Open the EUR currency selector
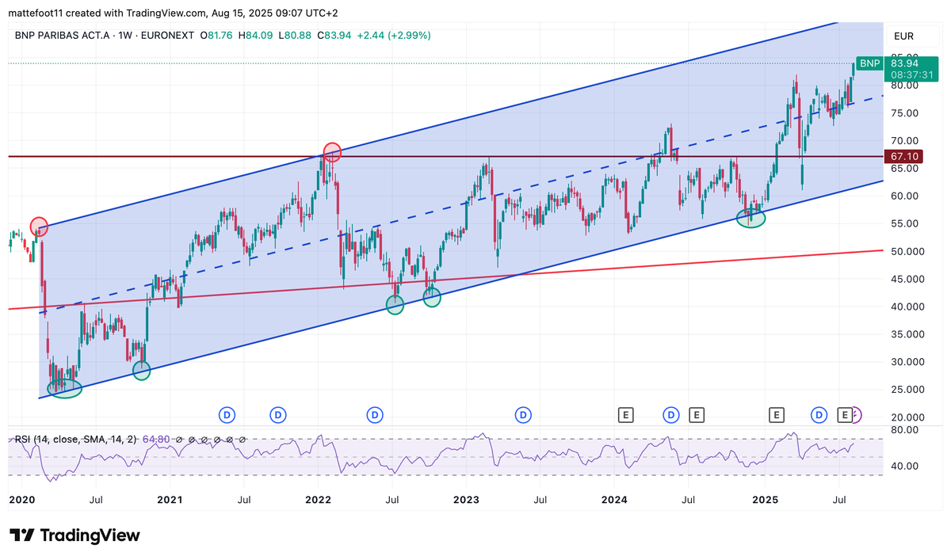Image resolution: width=951 pixels, height=560 pixels. (904, 36)
